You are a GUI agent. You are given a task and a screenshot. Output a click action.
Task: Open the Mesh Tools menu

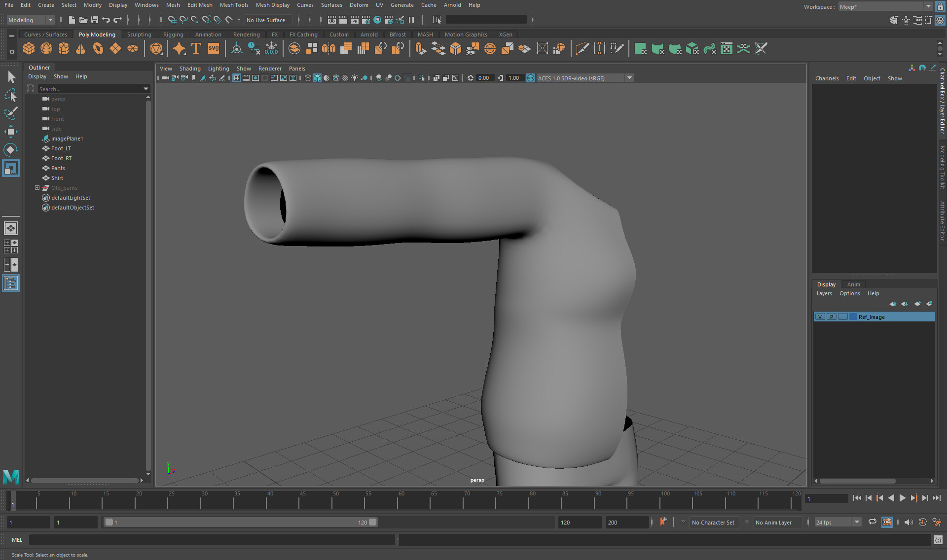point(234,5)
